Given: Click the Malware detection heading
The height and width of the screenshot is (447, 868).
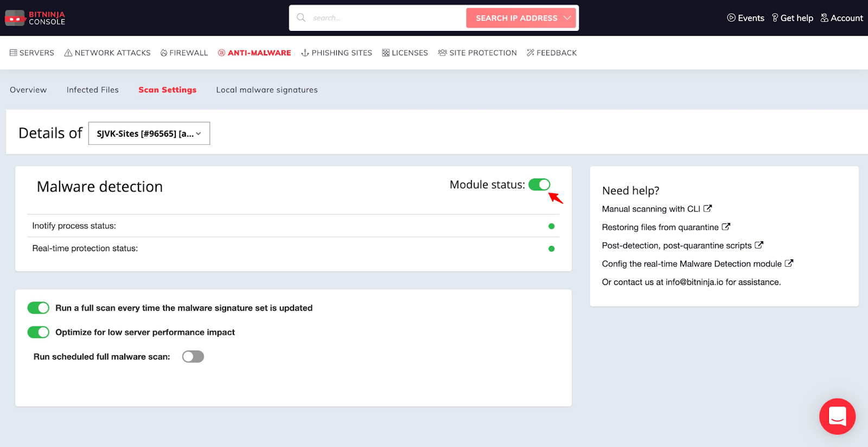Looking at the screenshot, I should [100, 187].
